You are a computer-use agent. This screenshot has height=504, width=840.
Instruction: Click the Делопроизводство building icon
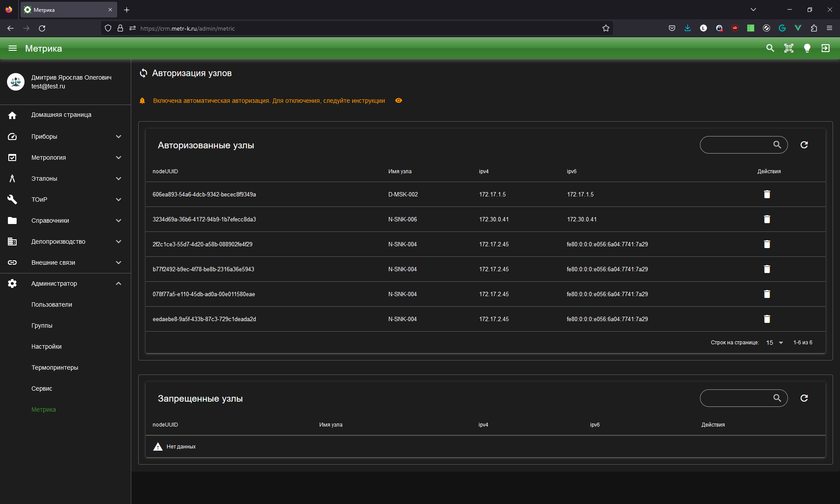click(12, 241)
